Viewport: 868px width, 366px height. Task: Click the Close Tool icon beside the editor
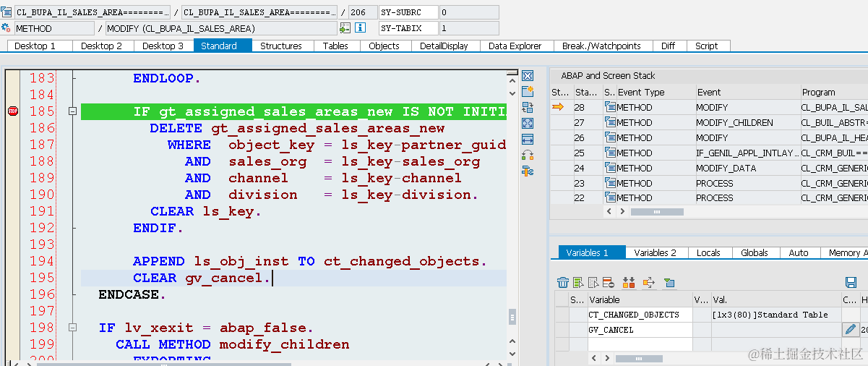click(528, 76)
